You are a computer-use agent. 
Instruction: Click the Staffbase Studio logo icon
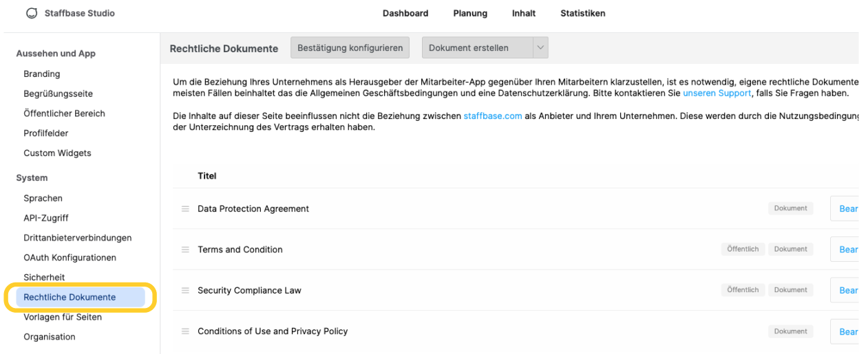(31, 13)
